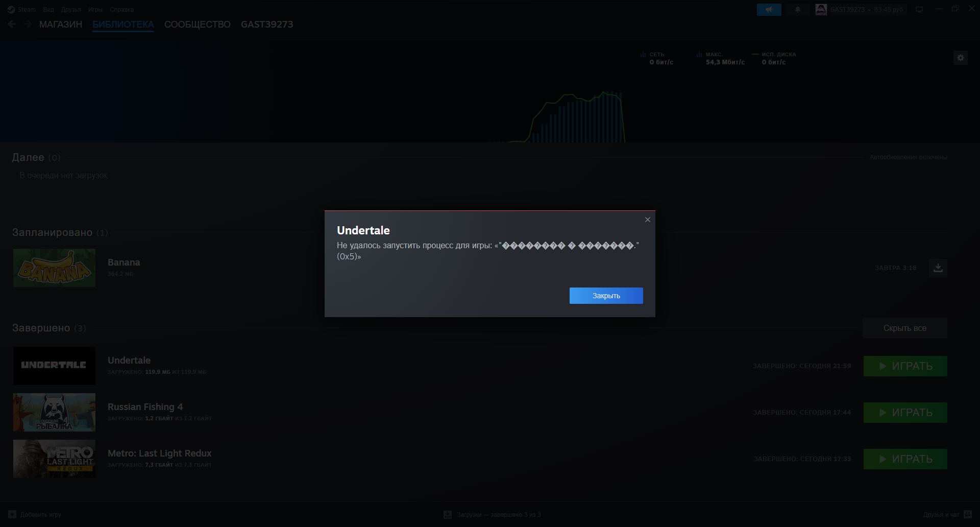Click Автообновления включены label
This screenshot has width=980, height=527.
[x=909, y=157]
